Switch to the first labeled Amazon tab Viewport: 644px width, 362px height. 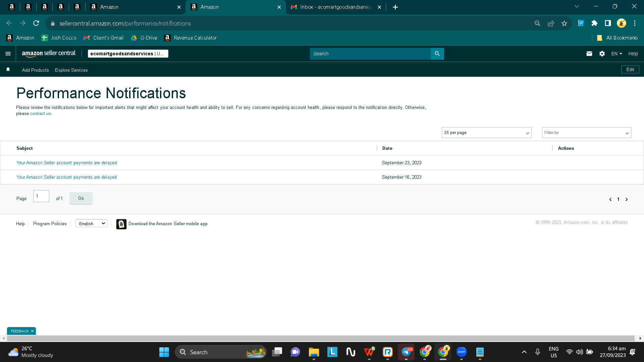pyautogui.click(x=136, y=7)
